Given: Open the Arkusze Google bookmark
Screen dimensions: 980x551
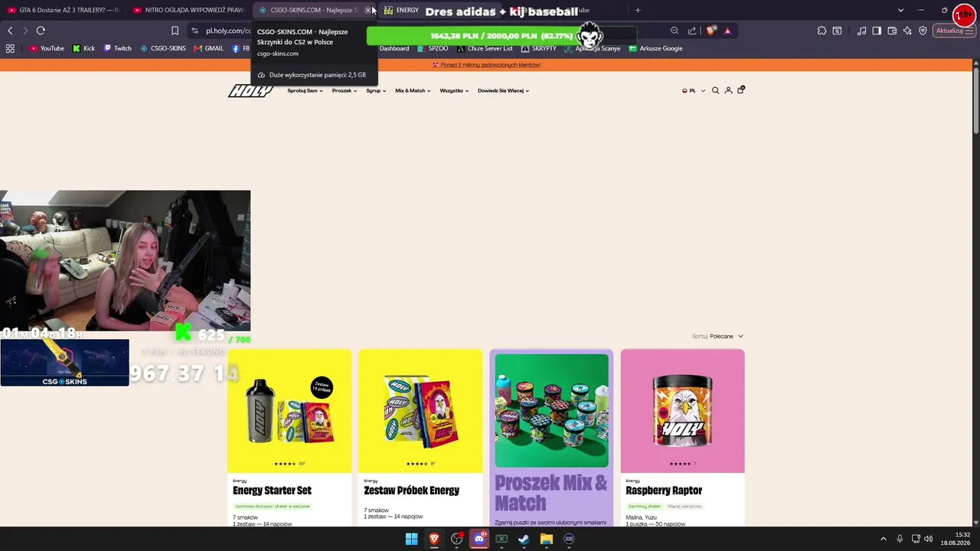Looking at the screenshot, I should (x=655, y=48).
